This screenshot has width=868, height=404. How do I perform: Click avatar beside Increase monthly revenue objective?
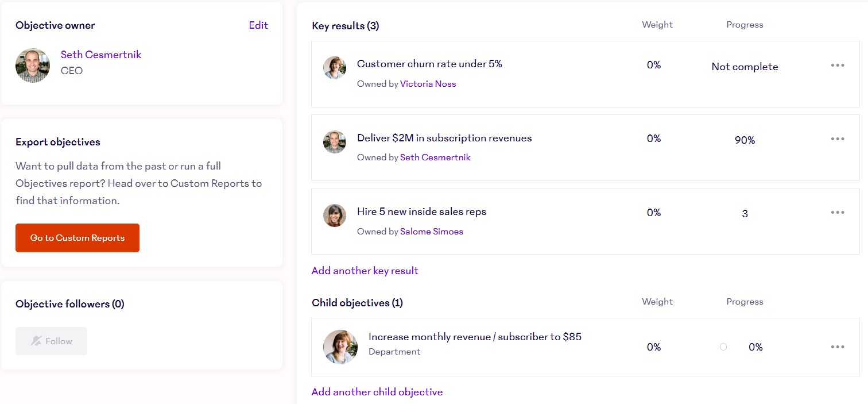point(340,347)
